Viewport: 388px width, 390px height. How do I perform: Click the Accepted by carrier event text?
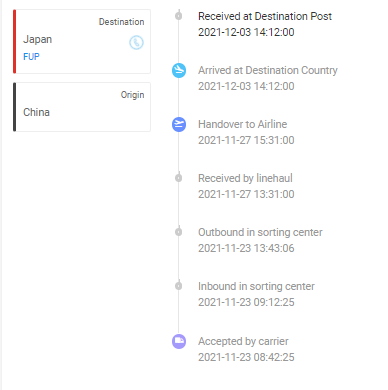(x=243, y=341)
